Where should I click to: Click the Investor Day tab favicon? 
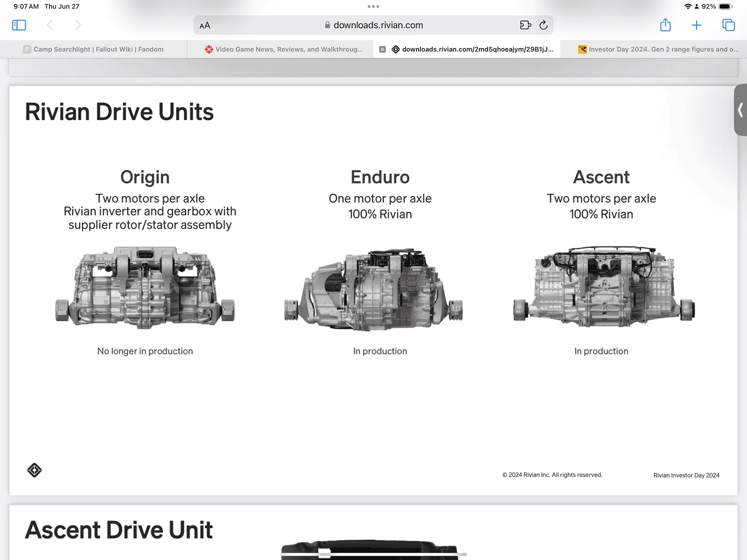[582, 49]
